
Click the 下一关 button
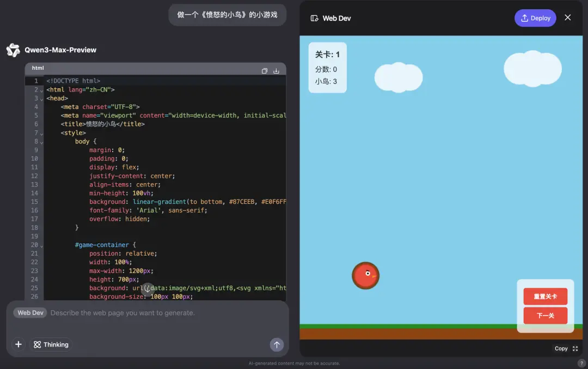coord(545,316)
